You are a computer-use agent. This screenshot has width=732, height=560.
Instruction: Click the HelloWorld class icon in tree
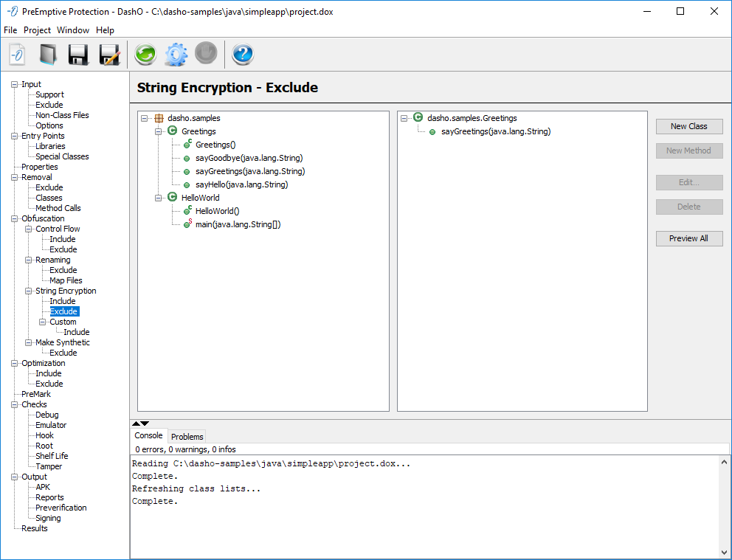coord(172,198)
